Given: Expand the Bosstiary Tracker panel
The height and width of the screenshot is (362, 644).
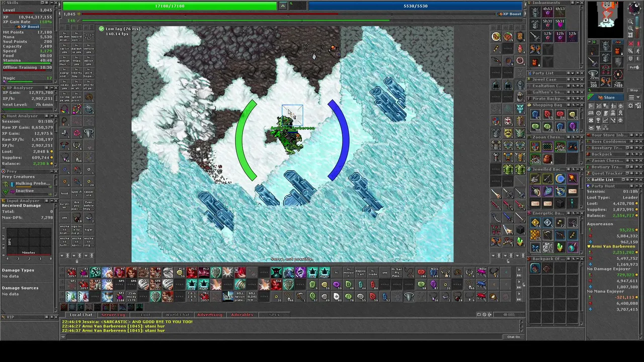Looking at the screenshot, I should [636, 148].
